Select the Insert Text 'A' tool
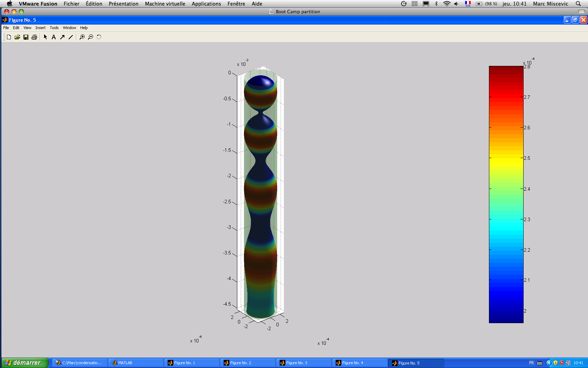 click(x=54, y=37)
